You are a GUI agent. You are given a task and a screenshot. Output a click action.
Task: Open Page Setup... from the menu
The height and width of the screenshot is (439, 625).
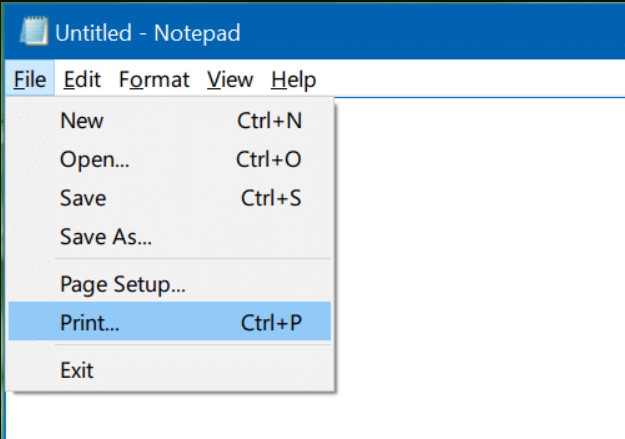123,285
